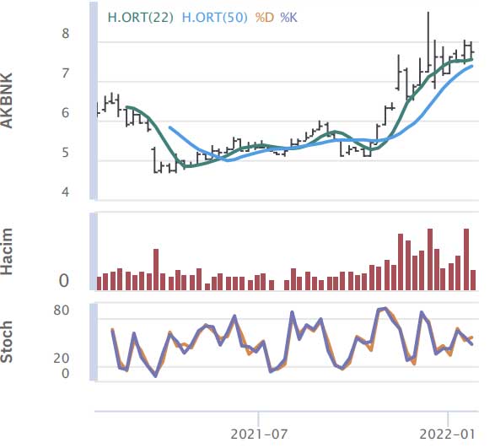Click the price axis value 6

pos(65,113)
